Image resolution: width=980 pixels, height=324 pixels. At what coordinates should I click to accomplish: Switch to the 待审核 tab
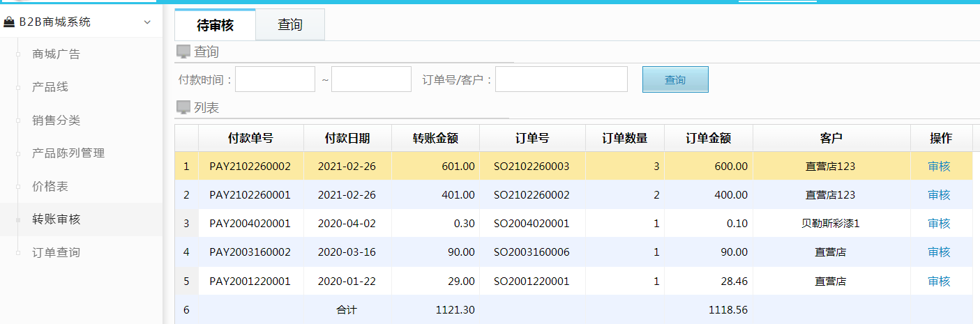[x=215, y=26]
